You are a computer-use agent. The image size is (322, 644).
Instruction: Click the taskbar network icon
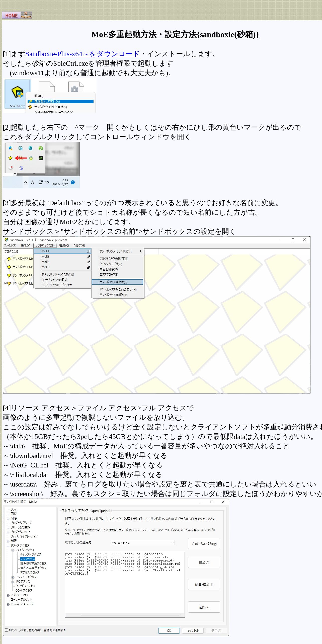point(40,182)
